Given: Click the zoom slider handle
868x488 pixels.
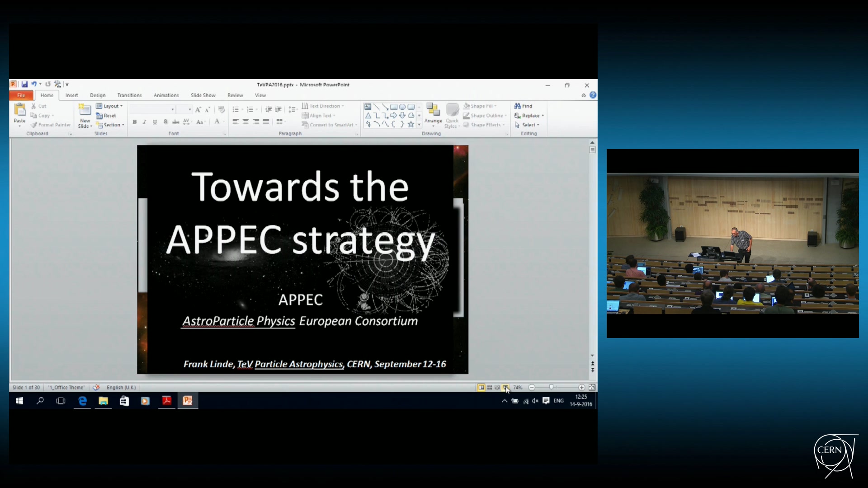Looking at the screenshot, I should (x=551, y=387).
